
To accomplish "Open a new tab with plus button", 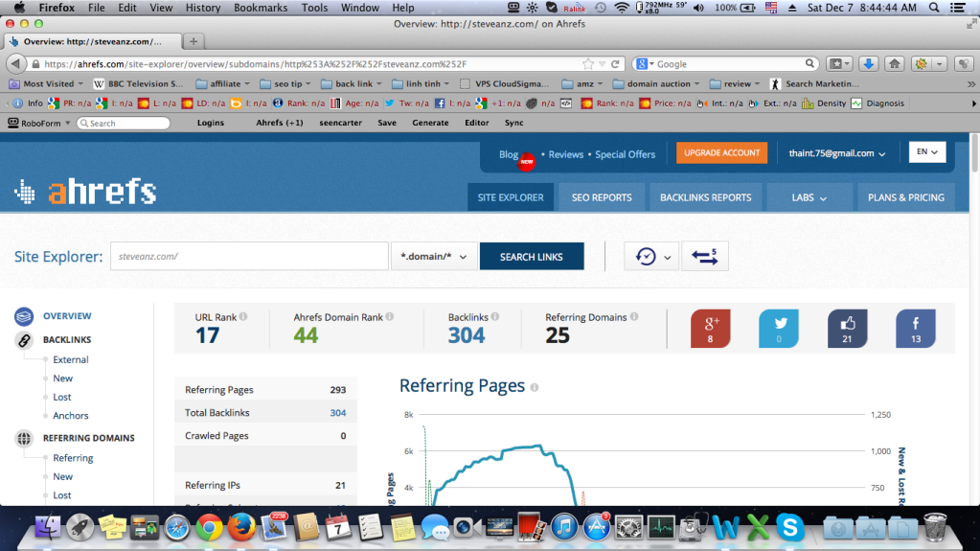I will pos(194,41).
